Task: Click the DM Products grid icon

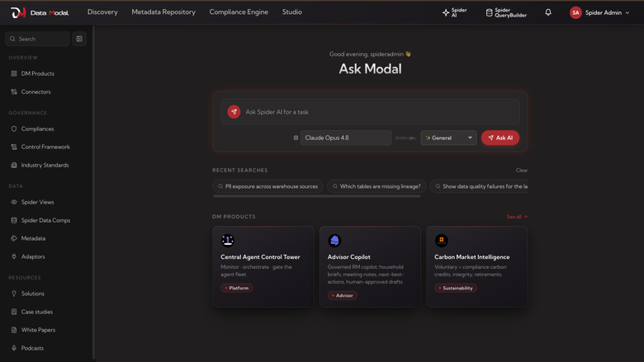Action: 14,73
